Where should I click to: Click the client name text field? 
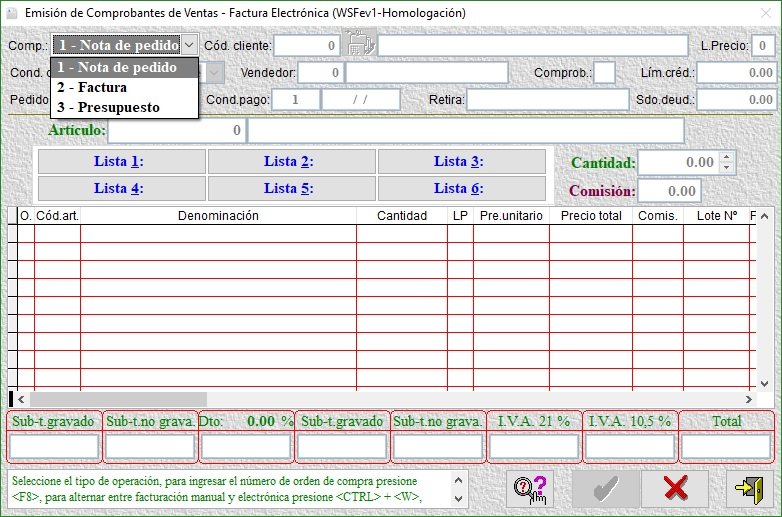(x=533, y=46)
